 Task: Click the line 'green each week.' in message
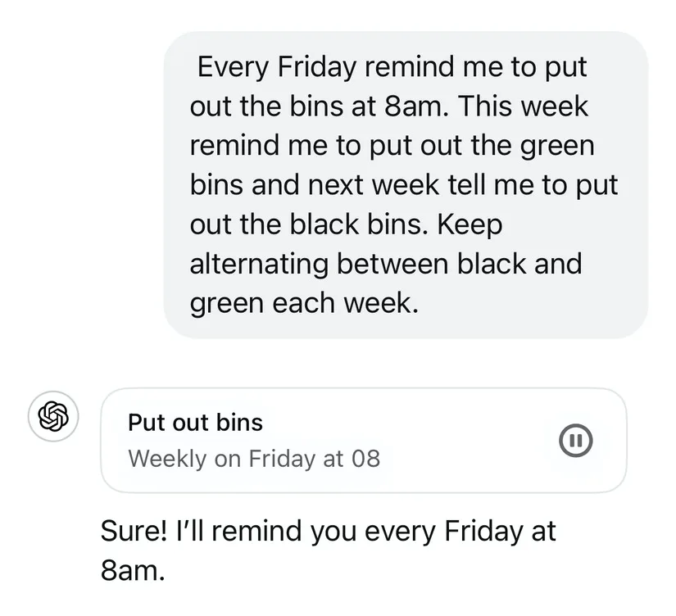pyautogui.click(x=304, y=303)
